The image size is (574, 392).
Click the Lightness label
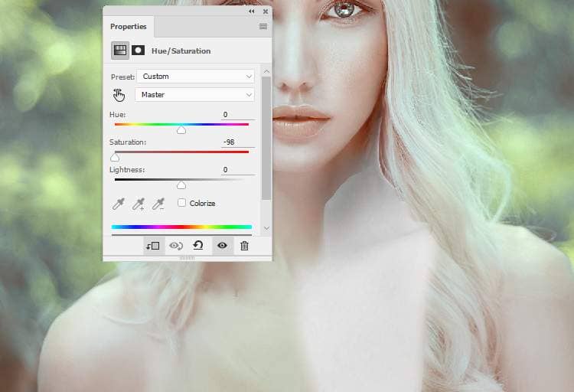click(x=127, y=170)
